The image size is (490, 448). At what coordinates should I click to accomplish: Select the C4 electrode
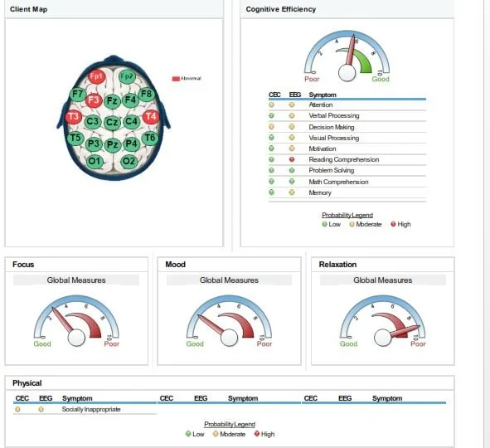pyautogui.click(x=131, y=121)
